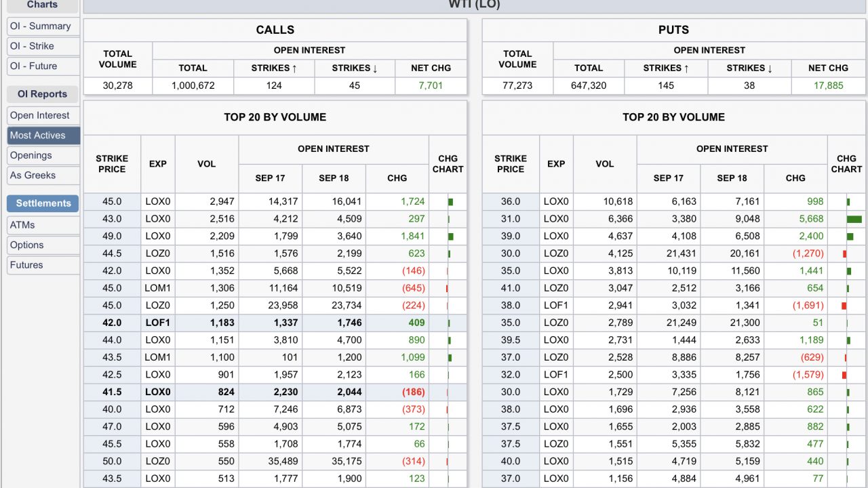Click the green change bar for call 49.0 LOX0
868x488 pixels.
450,237
